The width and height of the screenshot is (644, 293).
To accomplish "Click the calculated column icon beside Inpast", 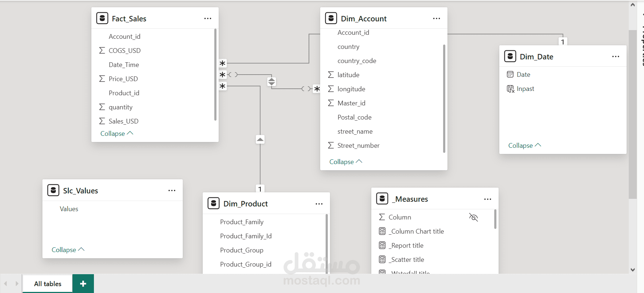I will tap(510, 89).
